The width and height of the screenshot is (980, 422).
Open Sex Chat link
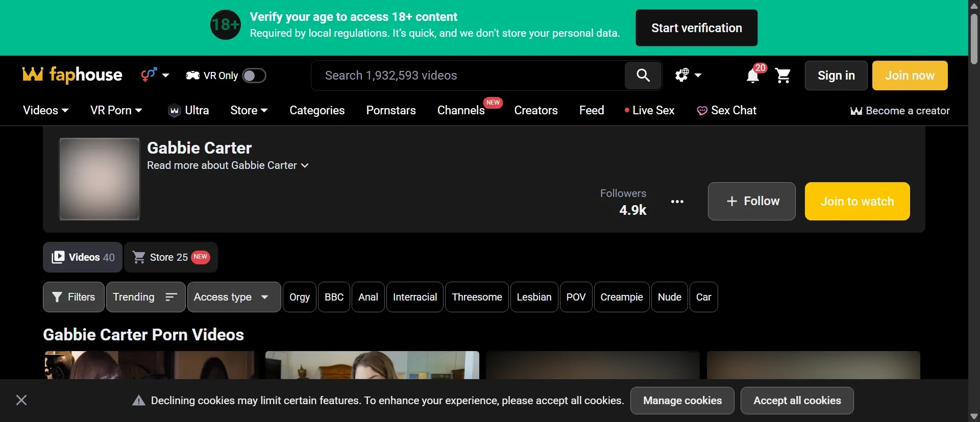click(727, 110)
